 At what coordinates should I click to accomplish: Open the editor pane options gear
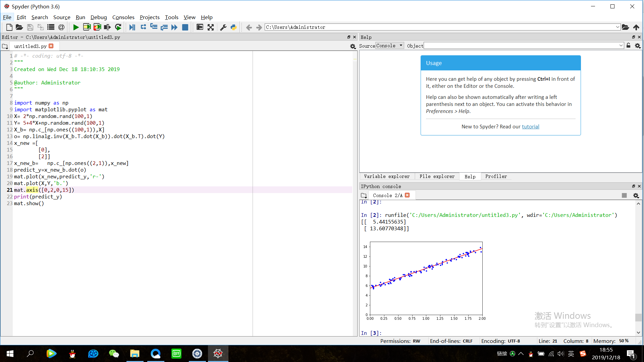tap(353, 46)
